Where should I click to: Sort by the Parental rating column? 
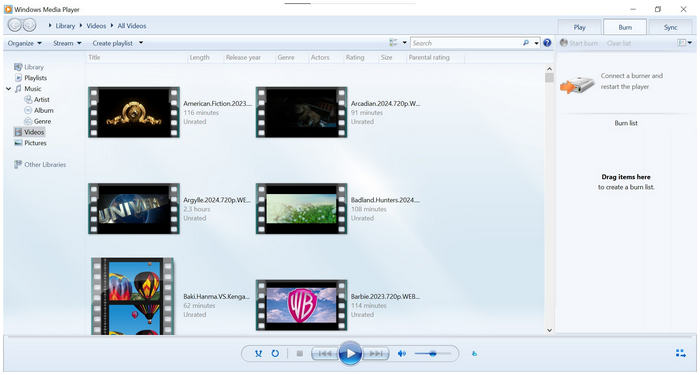click(x=429, y=57)
